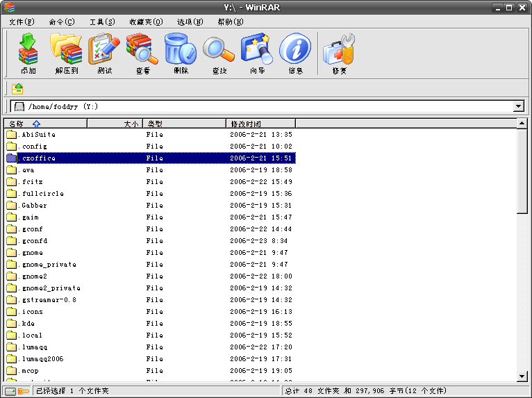This screenshot has height=398, width=532.
Task: Click the .gaim folder icon
Action: coord(12,217)
